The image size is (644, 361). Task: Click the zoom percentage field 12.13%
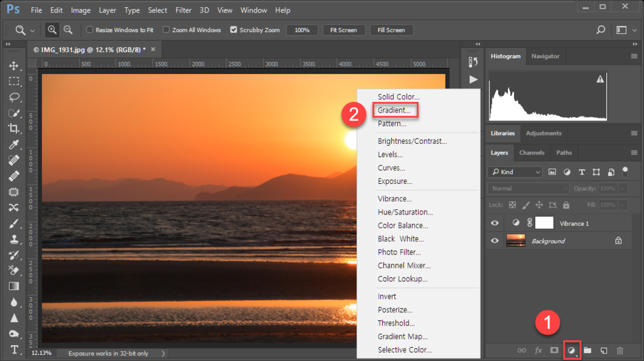click(41, 353)
